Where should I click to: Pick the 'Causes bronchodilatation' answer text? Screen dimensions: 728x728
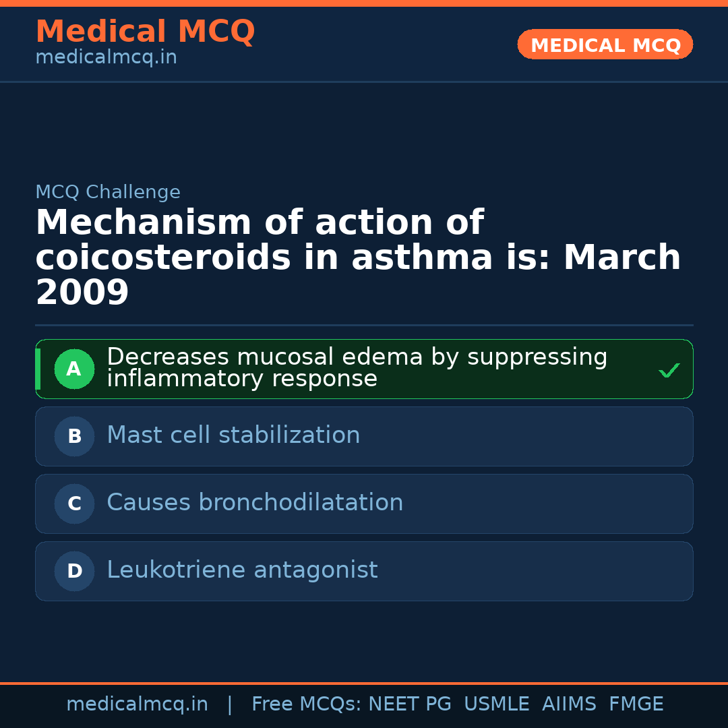pyautogui.click(x=255, y=503)
